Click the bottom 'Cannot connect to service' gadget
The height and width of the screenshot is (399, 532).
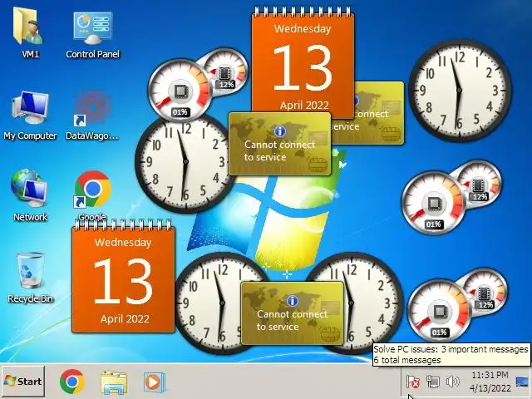[x=292, y=313]
